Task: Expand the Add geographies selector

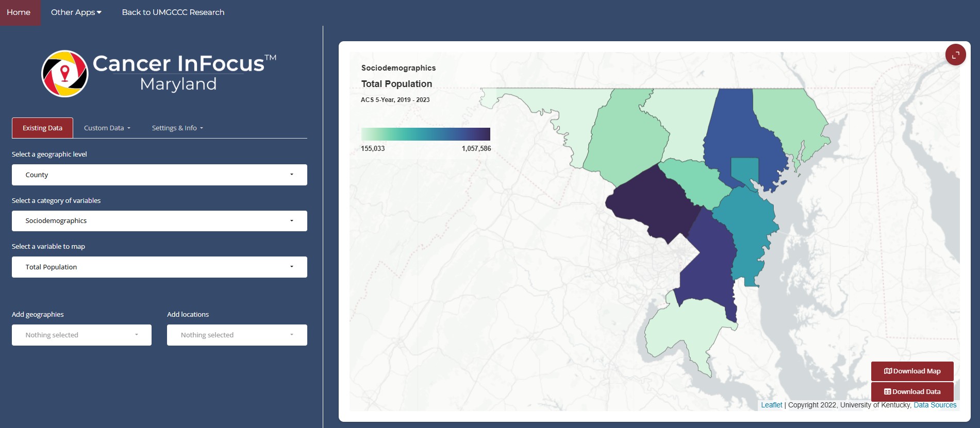Action: click(x=81, y=335)
